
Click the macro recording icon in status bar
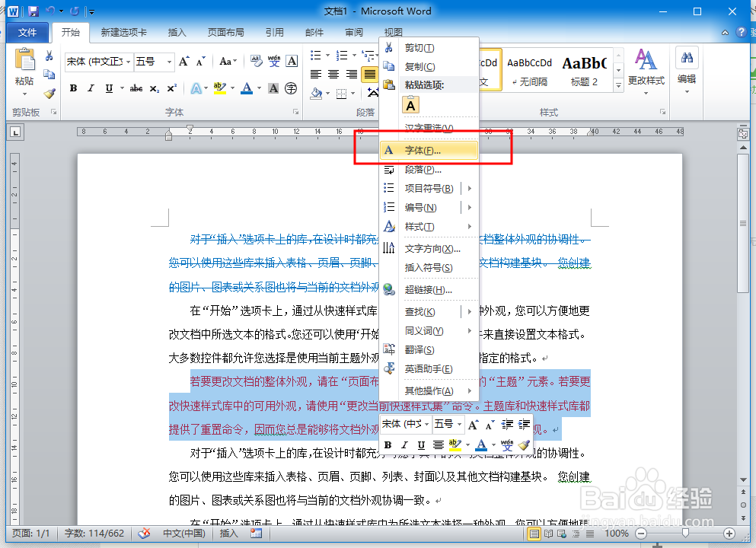(x=256, y=534)
